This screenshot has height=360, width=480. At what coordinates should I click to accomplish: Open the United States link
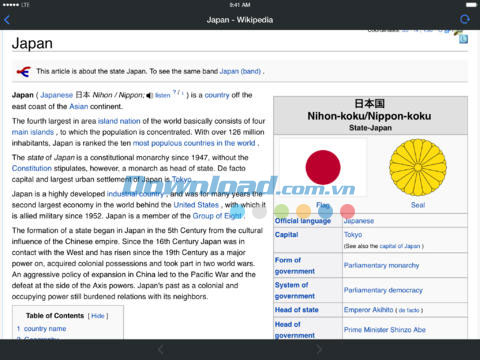[x=196, y=205]
